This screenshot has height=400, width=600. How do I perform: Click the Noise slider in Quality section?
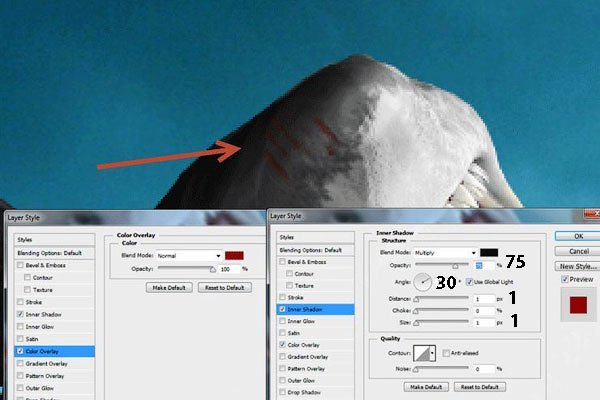pos(442,369)
